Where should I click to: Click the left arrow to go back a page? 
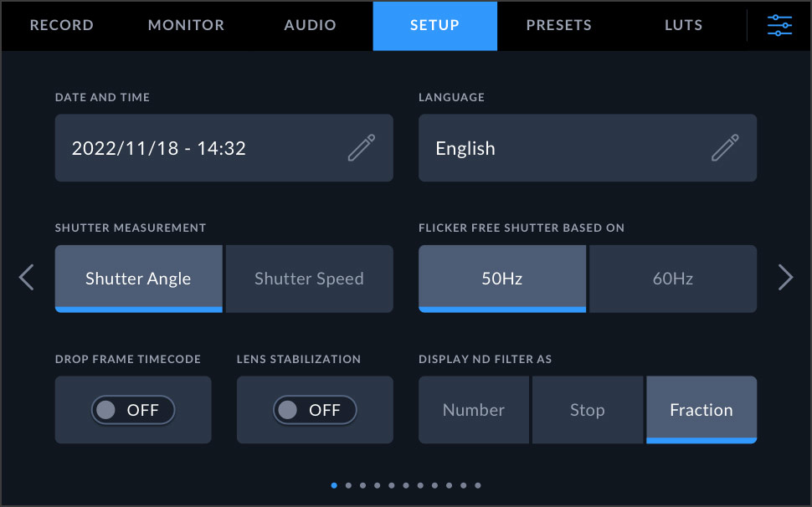coord(25,278)
